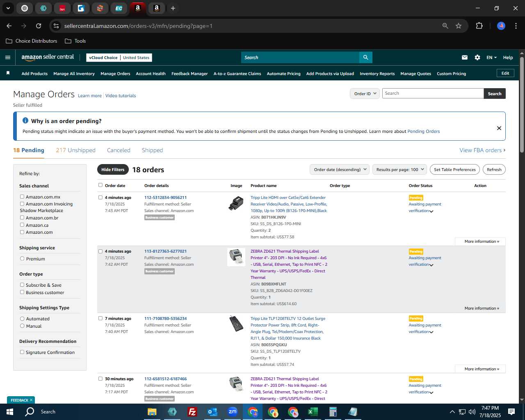Click the Edit navigation bar button
Viewport: 525px width, 420px height.
505,73
